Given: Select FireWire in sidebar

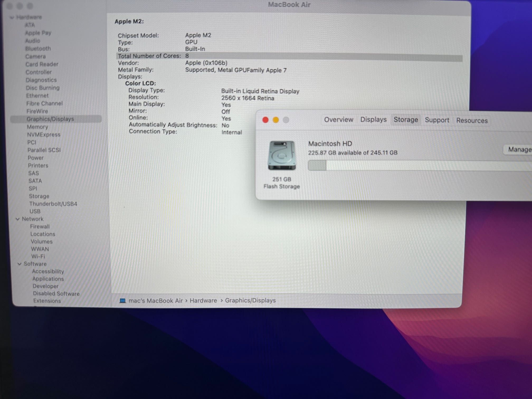Looking at the screenshot, I should pyautogui.click(x=37, y=111).
